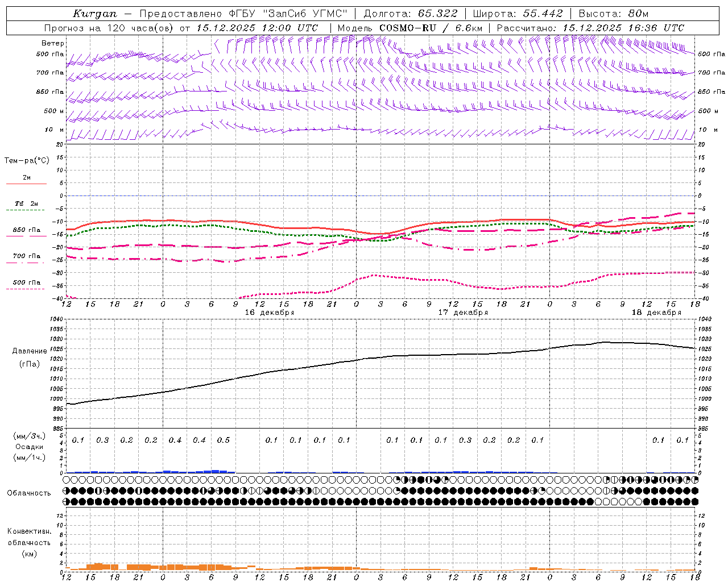Click the Облачность cloud cover row label

[x=29, y=493]
